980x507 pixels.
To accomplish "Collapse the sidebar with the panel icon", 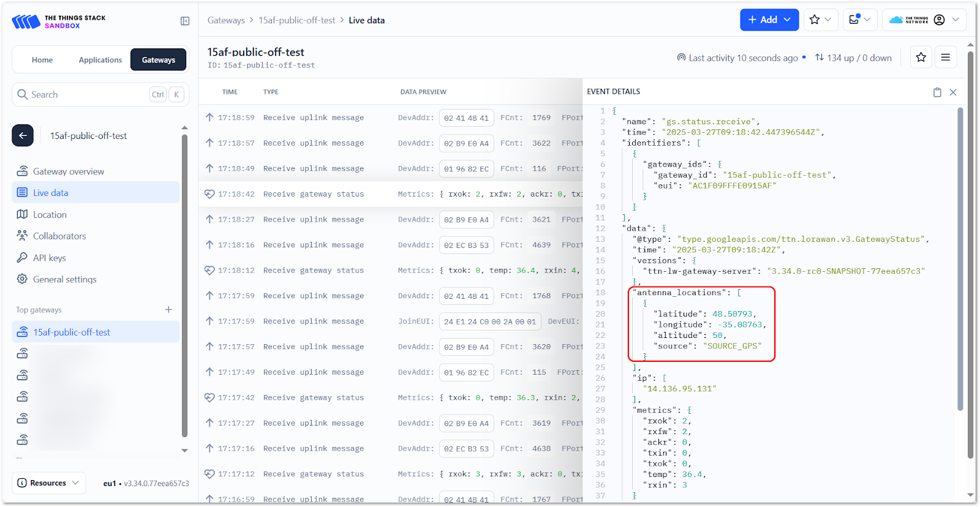I will pyautogui.click(x=185, y=21).
